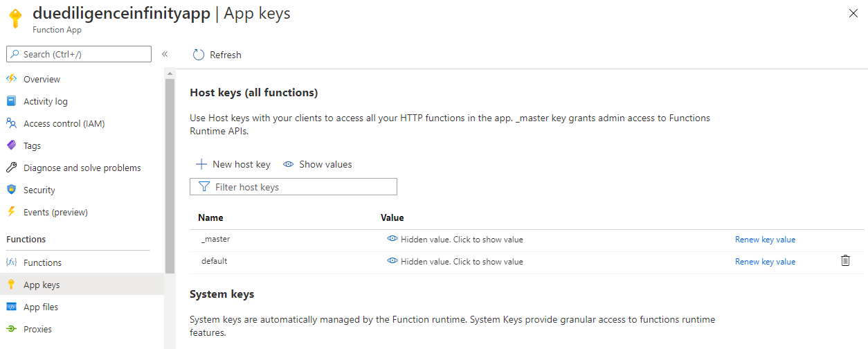Click the Access control (IAM) people icon

tap(11, 123)
